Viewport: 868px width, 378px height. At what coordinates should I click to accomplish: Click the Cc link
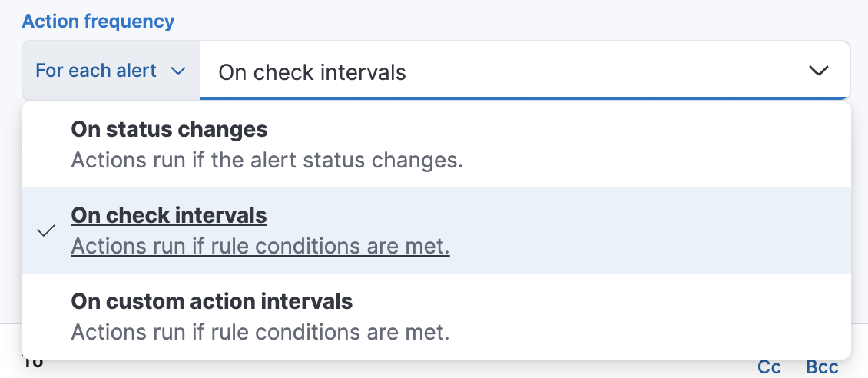pyautogui.click(x=770, y=367)
